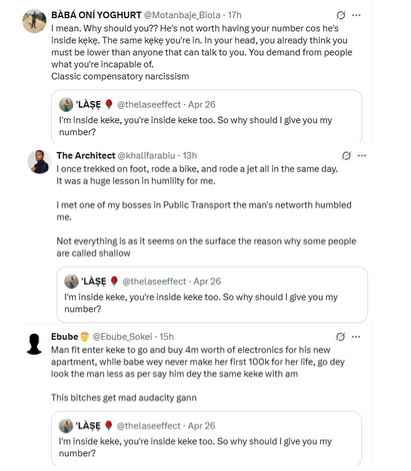Open quoted LASE tweet under BABA ONI YOGHURT
411x471 pixels.
point(206,117)
